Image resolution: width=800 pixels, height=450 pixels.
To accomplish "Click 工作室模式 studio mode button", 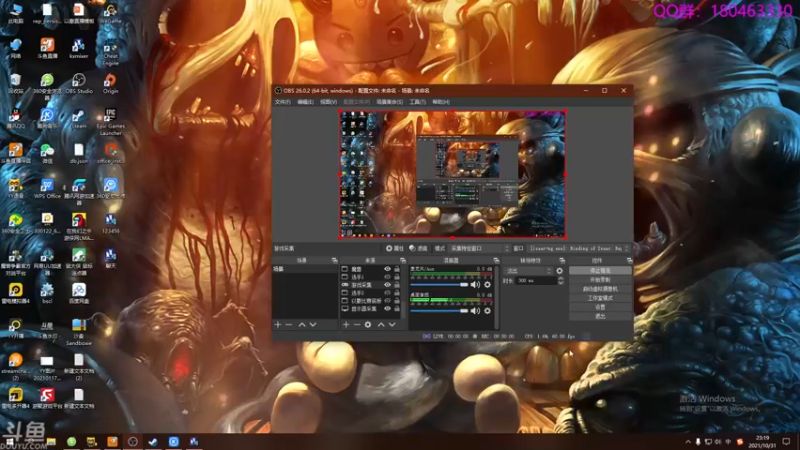I will point(600,298).
